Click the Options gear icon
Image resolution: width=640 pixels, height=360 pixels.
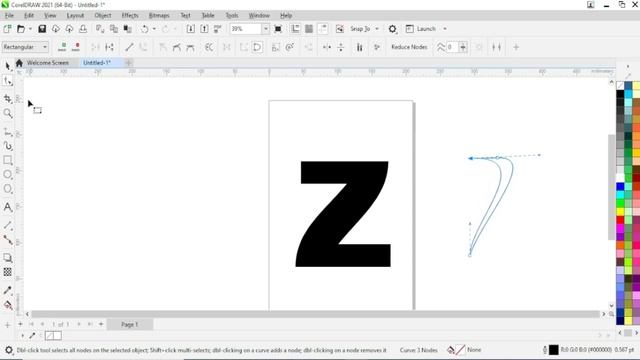tap(392, 29)
